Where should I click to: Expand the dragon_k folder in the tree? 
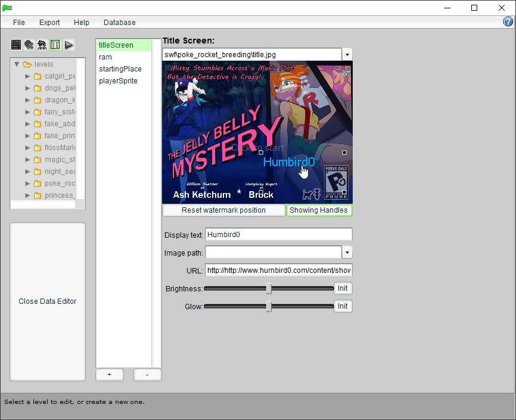click(x=27, y=100)
